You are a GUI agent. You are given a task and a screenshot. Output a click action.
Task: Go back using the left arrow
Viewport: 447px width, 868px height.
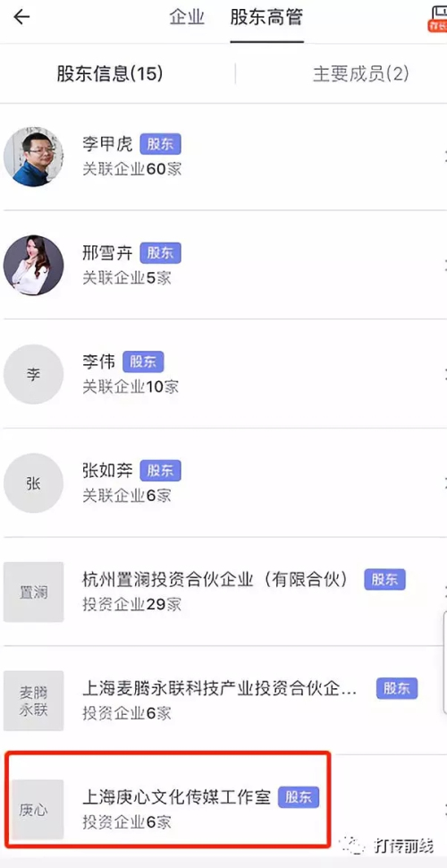(21, 17)
